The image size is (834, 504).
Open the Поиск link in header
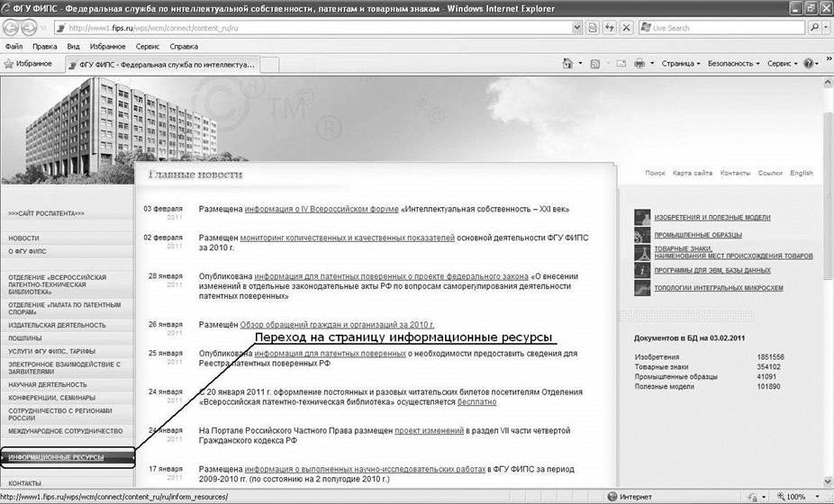[655, 173]
